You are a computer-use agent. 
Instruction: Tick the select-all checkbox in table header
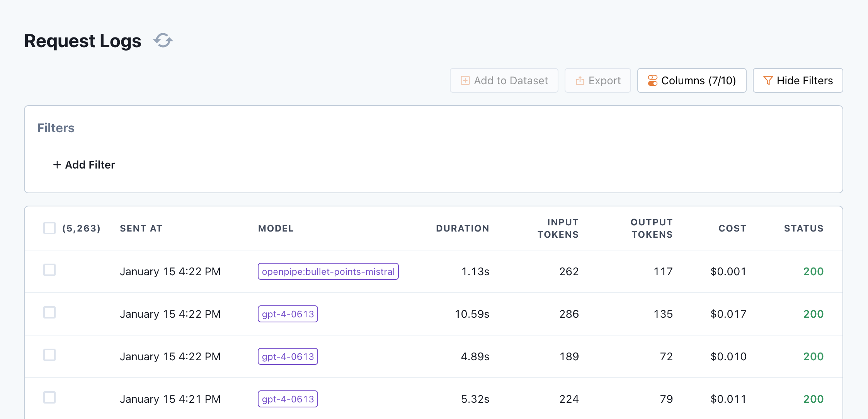pos(49,228)
